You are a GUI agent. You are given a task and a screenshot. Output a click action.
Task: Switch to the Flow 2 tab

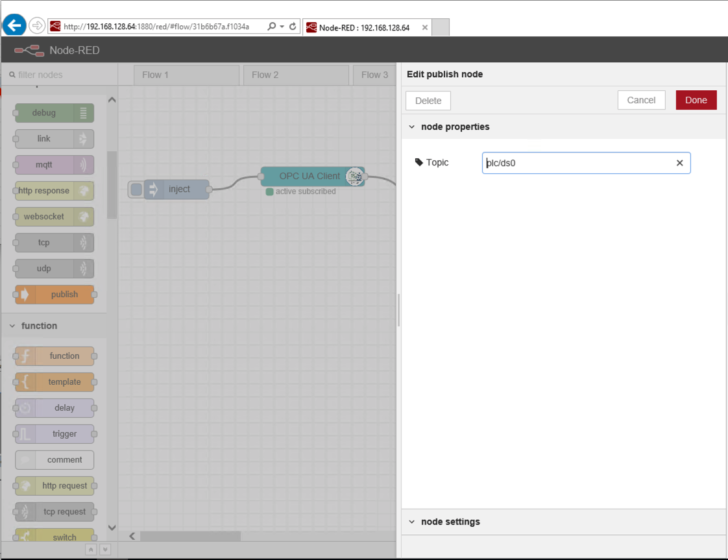[x=297, y=75]
